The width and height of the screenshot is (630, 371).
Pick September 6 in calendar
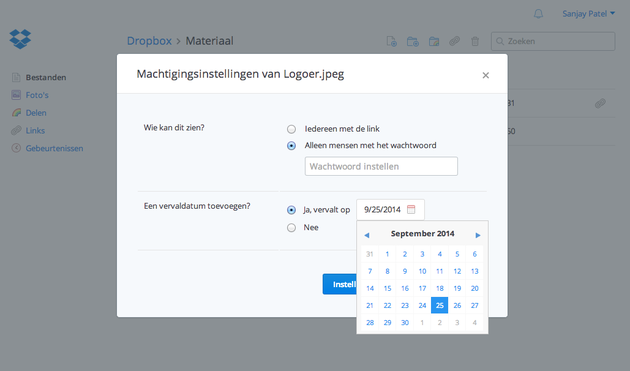pos(475,254)
